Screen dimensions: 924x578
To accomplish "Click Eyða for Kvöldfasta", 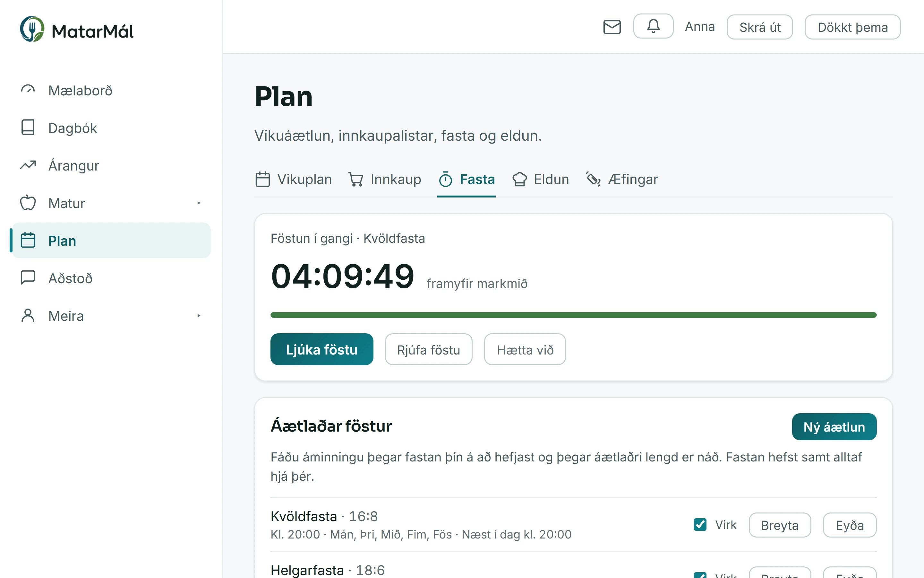I will pos(850,525).
